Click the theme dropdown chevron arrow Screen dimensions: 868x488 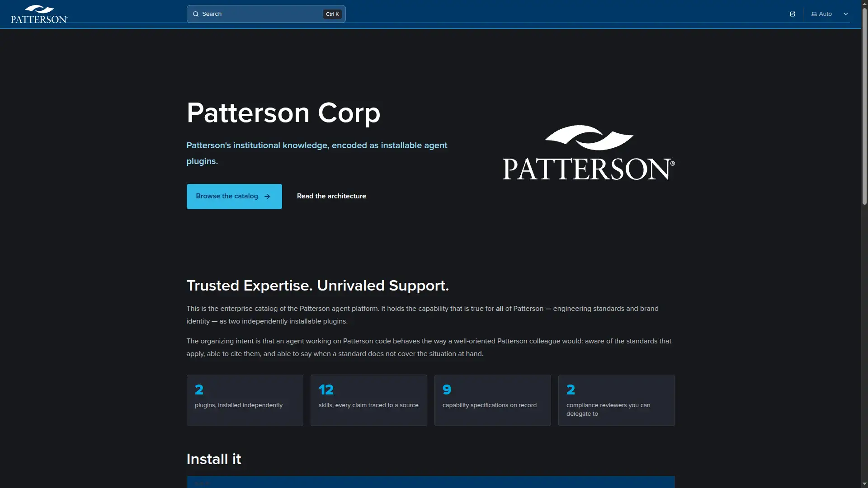[846, 14]
